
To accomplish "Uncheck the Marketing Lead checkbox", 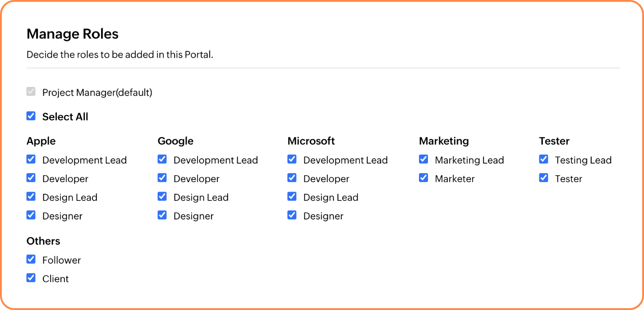I will [x=423, y=160].
